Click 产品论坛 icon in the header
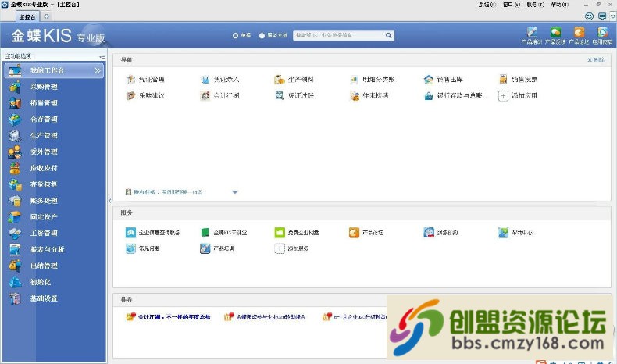 pos(579,35)
